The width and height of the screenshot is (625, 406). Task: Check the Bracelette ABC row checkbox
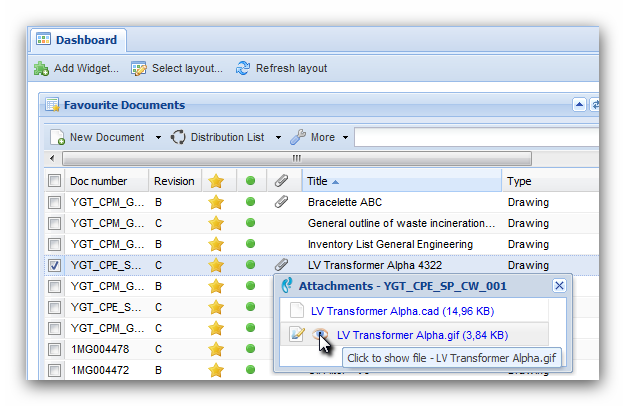click(55, 202)
